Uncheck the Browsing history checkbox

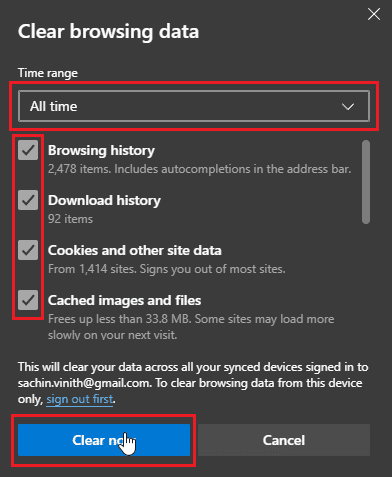[28, 150]
